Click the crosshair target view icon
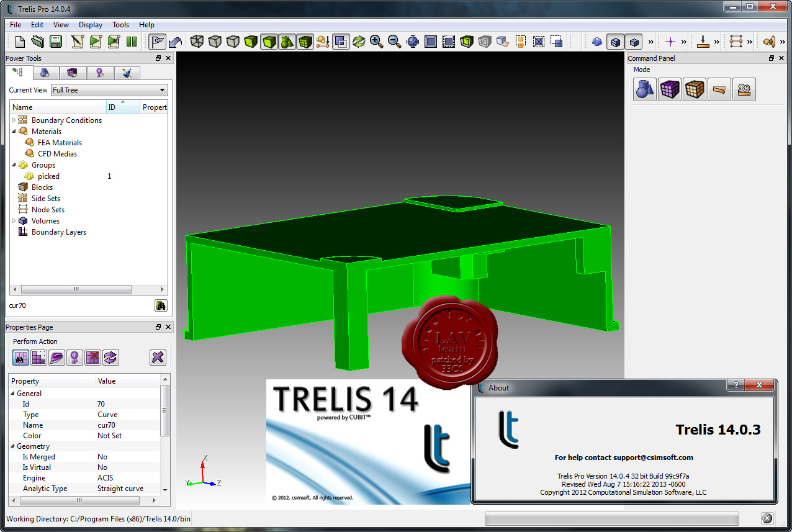The width and height of the screenshot is (792, 532). pos(412,42)
